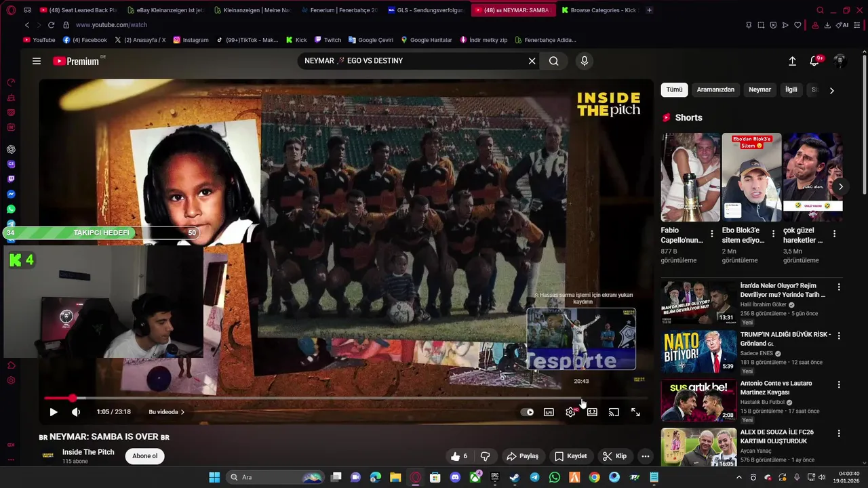Open options for 'İran'da Neler Oluyor' video
This screenshot has height=488, width=868.
pos(839,287)
